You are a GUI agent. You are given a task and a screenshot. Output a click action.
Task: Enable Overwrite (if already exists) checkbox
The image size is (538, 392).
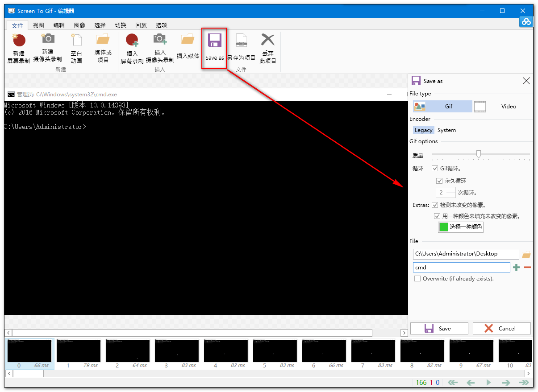tap(417, 279)
